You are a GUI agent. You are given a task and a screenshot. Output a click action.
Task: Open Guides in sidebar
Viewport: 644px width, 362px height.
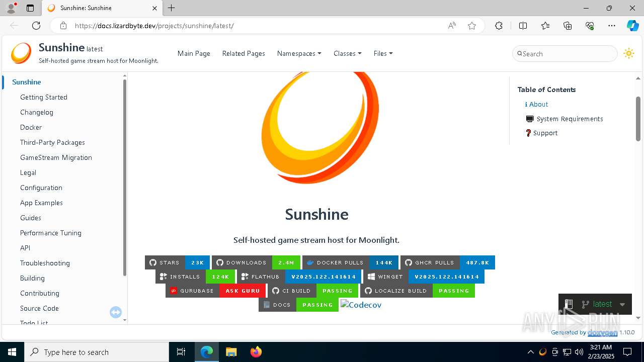point(31,218)
